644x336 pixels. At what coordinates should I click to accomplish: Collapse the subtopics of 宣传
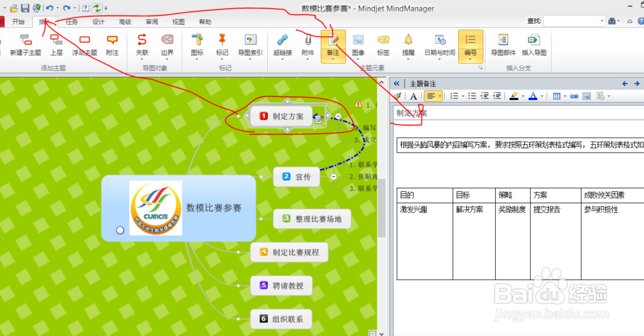tap(334, 176)
